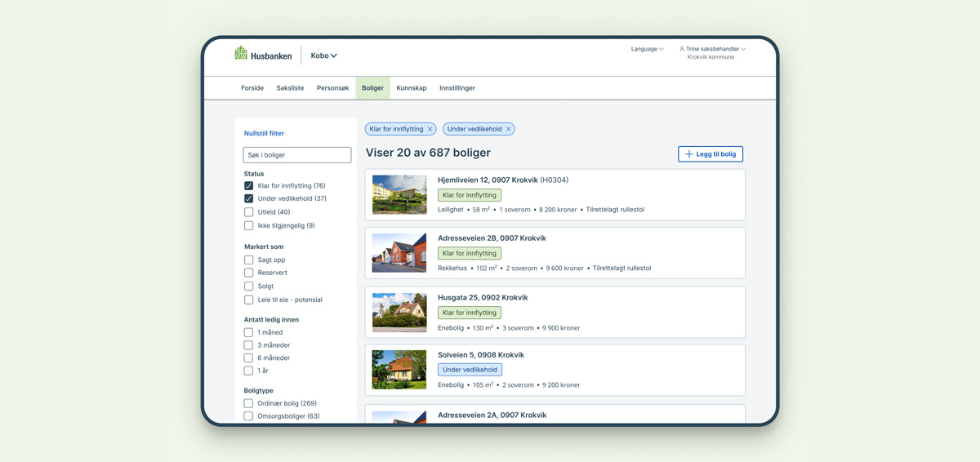Open the Adresseveien 2B property photo

pos(399,253)
